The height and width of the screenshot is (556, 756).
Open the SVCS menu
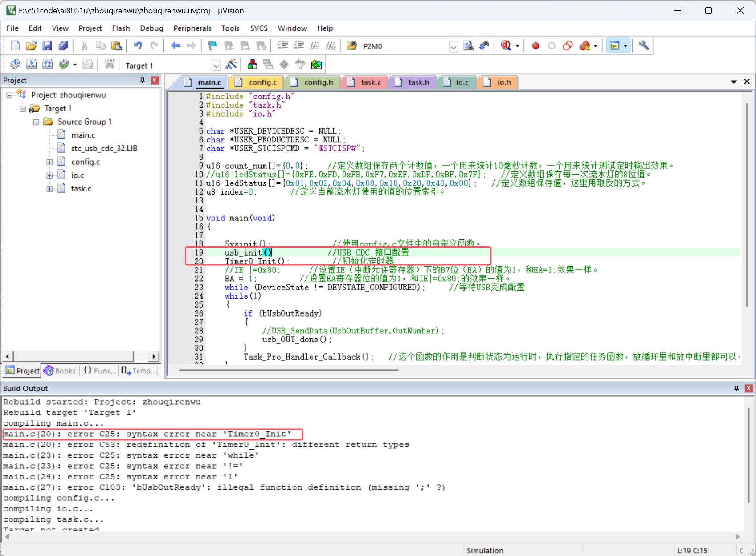point(259,28)
